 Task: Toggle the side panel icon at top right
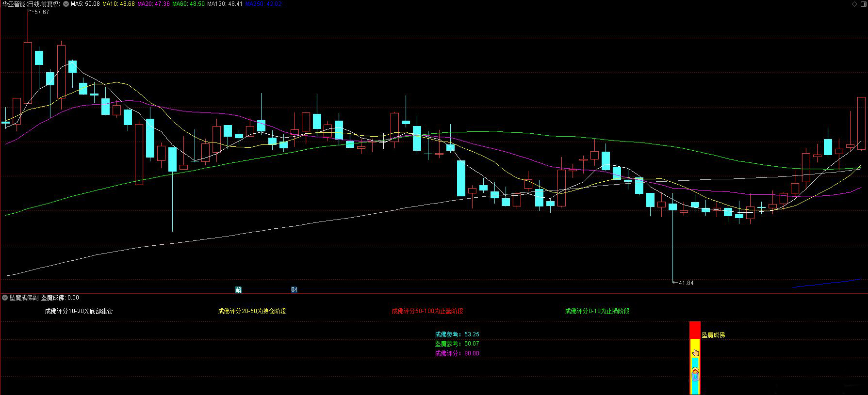tap(863, 4)
